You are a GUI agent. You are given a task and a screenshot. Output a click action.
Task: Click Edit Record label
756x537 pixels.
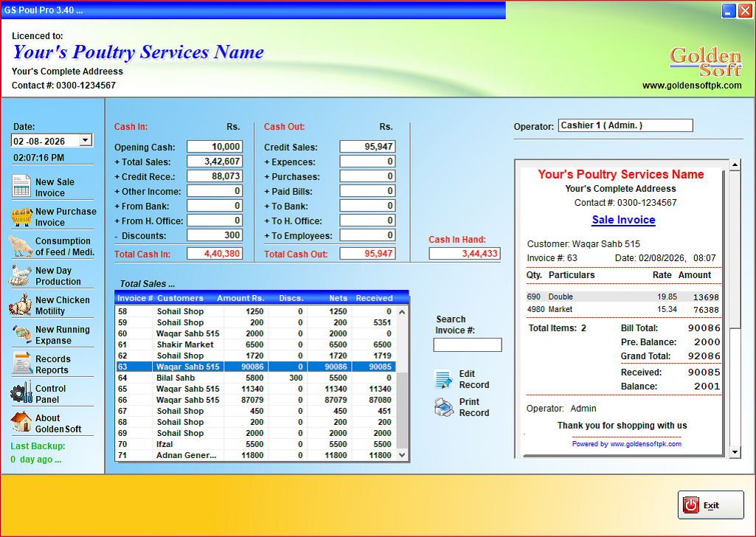[474, 379]
